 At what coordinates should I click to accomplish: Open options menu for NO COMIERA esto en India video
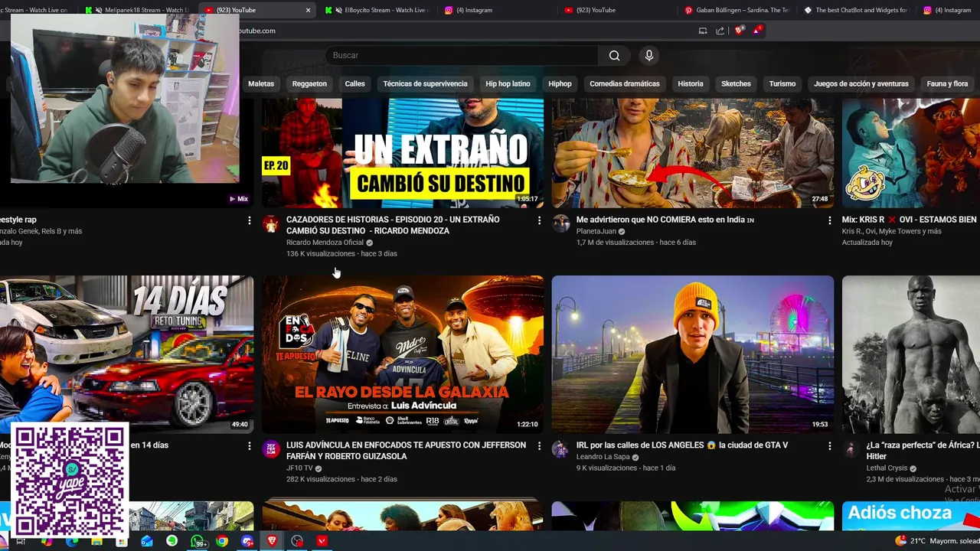829,220
